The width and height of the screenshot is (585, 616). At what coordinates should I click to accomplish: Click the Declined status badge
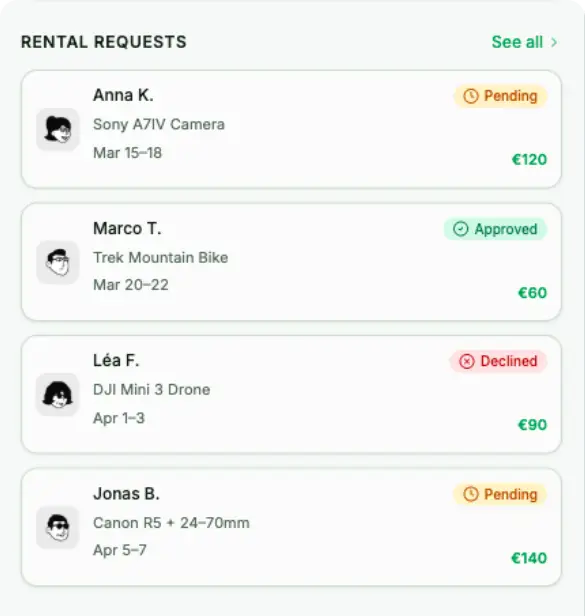(x=499, y=361)
